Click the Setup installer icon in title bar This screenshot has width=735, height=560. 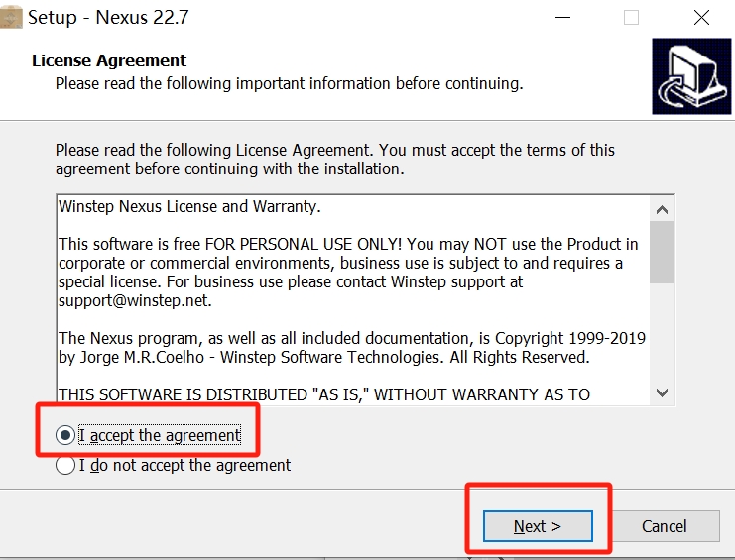[x=11, y=17]
